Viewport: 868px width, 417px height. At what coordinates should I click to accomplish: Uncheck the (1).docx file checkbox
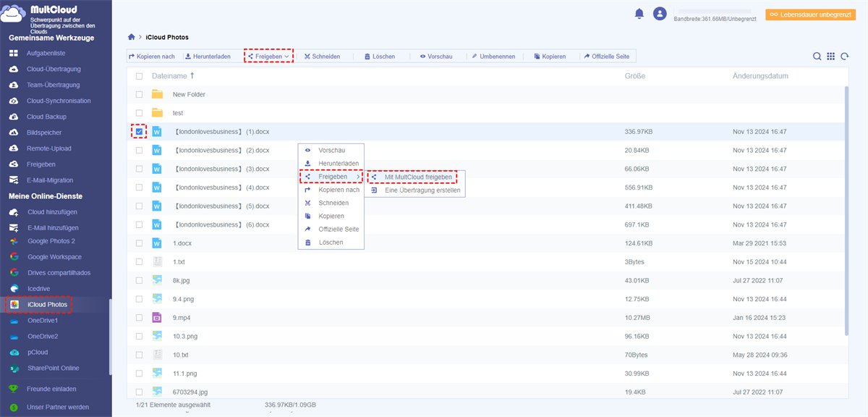(139, 132)
